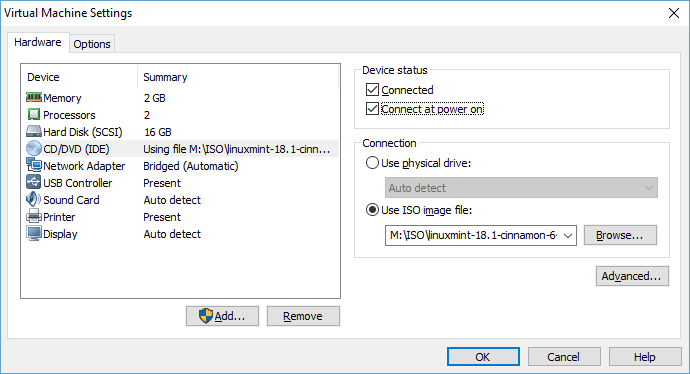Choose Use physical drive option
Screen dimensions: 690x374
tap(372, 163)
